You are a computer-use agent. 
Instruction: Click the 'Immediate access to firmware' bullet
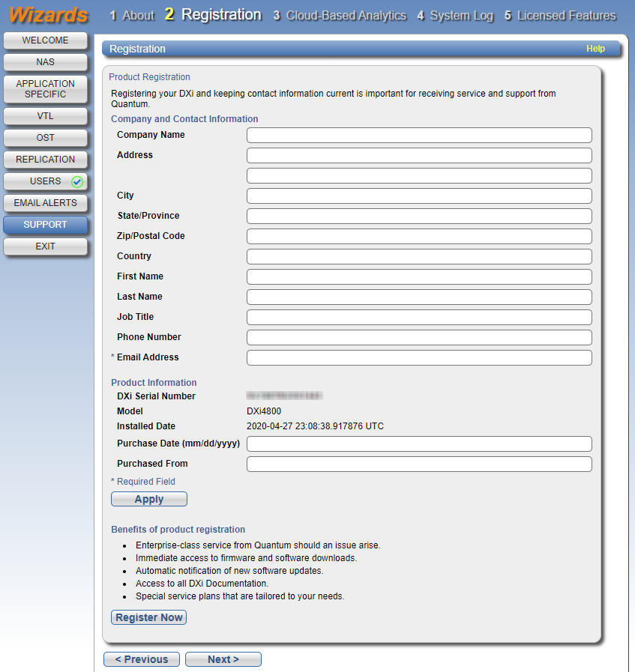click(x=246, y=558)
